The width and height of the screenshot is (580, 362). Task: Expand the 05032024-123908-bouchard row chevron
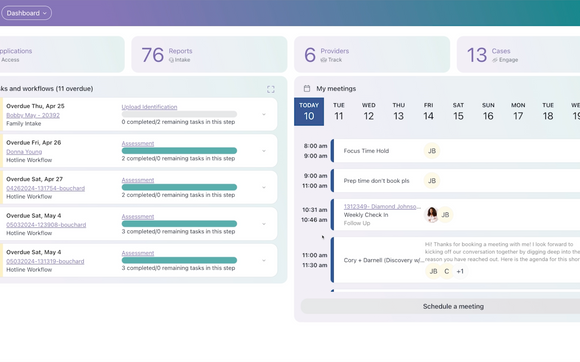[264, 224]
